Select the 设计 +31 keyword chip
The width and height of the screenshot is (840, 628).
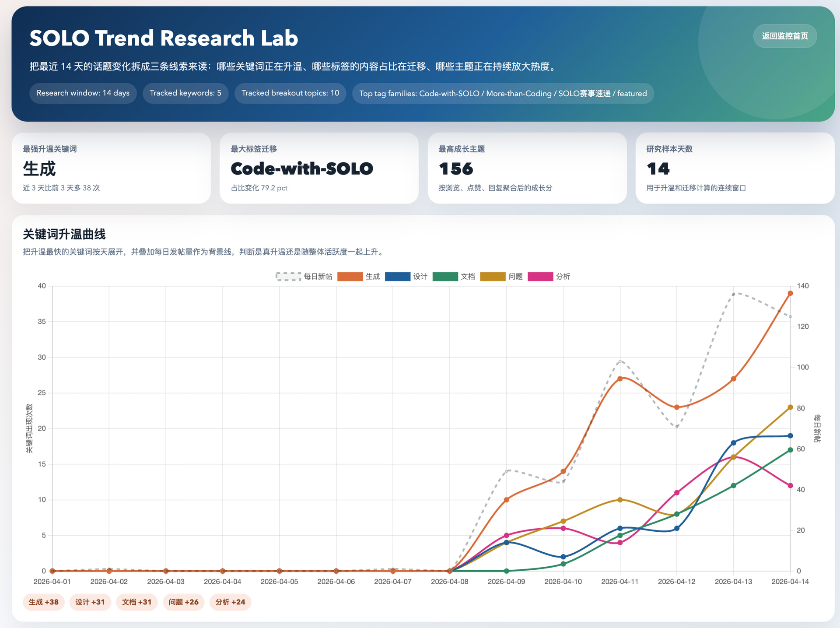point(90,602)
